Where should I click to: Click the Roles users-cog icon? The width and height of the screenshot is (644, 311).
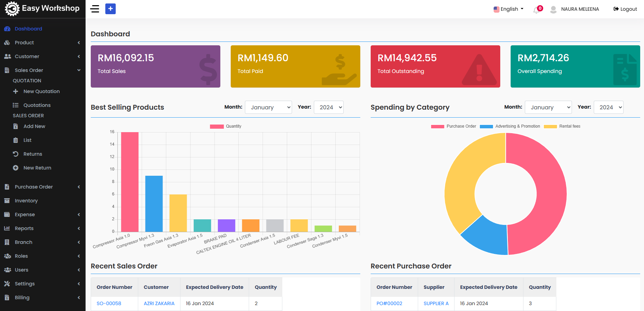[x=7, y=256]
